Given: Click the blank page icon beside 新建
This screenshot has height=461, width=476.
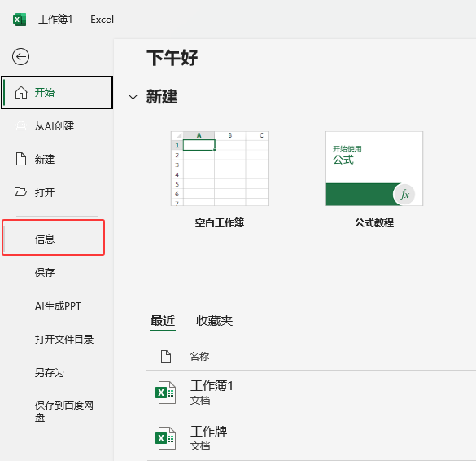Looking at the screenshot, I should click(21, 159).
